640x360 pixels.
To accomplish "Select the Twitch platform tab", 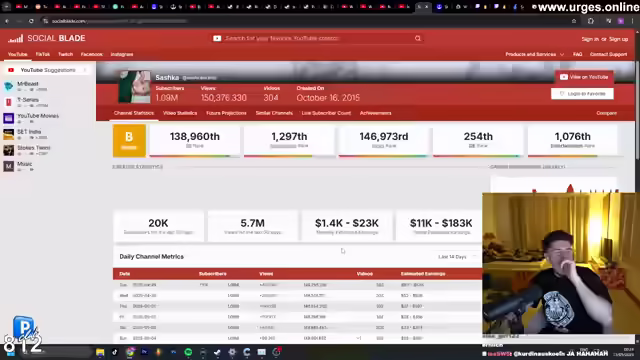I will (x=65, y=54).
